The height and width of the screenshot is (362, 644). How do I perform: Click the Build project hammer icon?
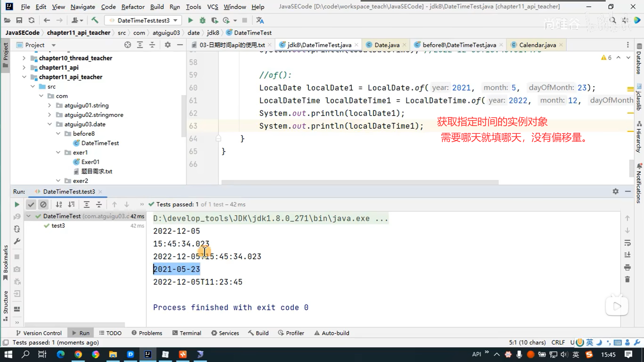tap(95, 20)
